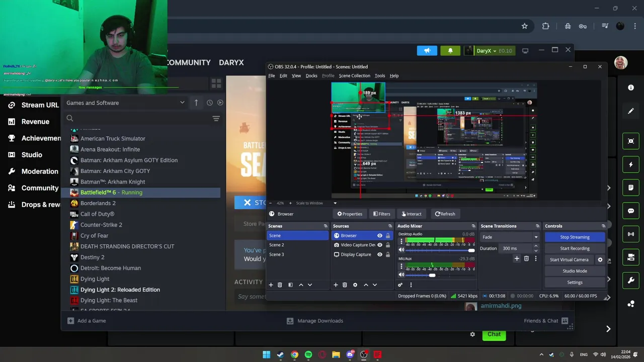Click Add a Game in Steam
The height and width of the screenshot is (362, 644).
tap(87, 321)
